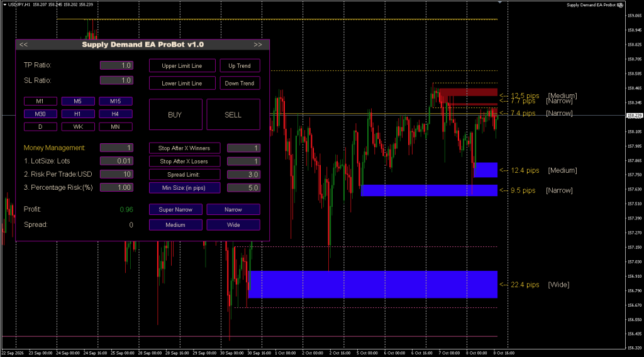Toggle the Narrow zone filter
The image size is (644, 357).
tap(233, 209)
